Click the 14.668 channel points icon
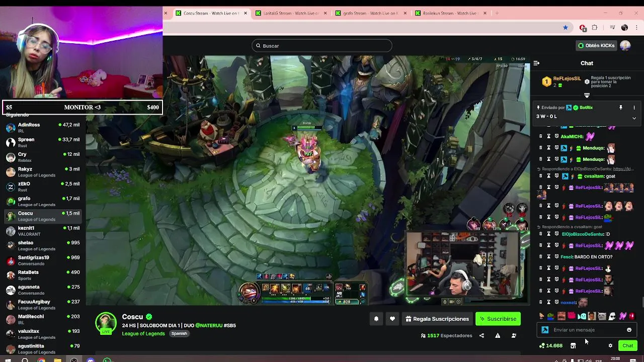Viewport: 644px width, 362px height. click(542, 345)
